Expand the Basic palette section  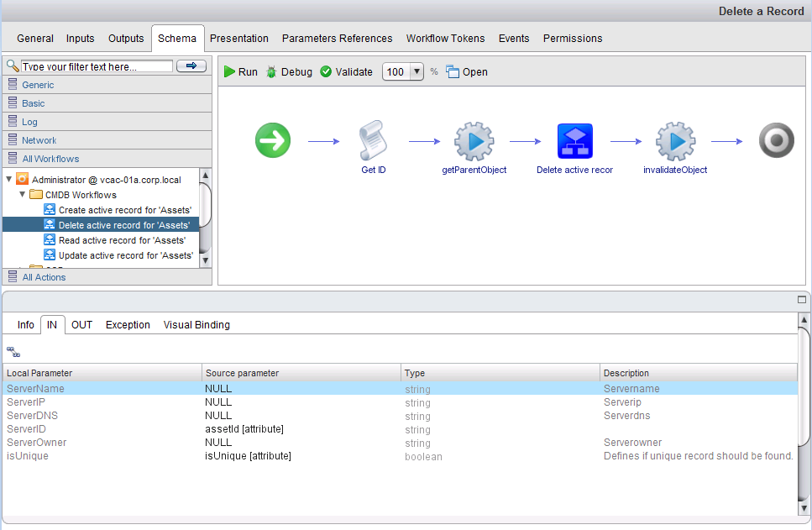click(x=107, y=103)
